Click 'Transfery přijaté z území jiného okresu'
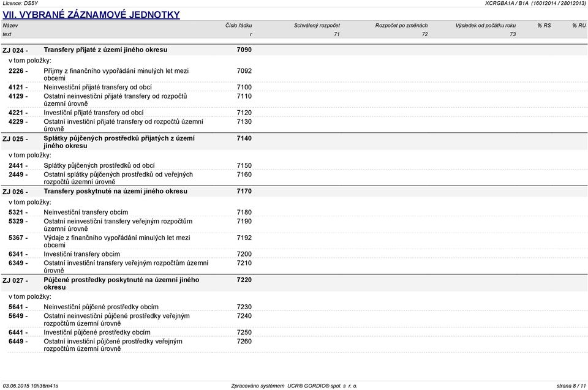This screenshot has width=588, height=390. [105, 50]
